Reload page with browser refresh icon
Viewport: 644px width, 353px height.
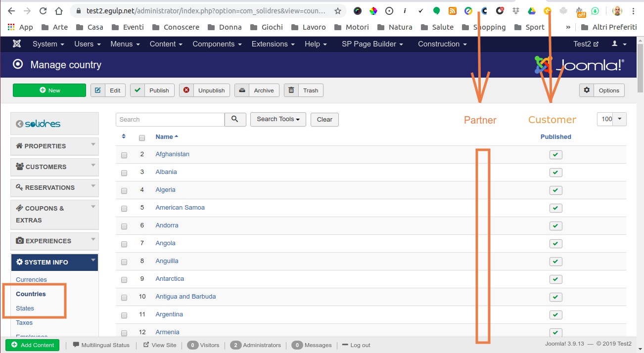[x=43, y=11]
